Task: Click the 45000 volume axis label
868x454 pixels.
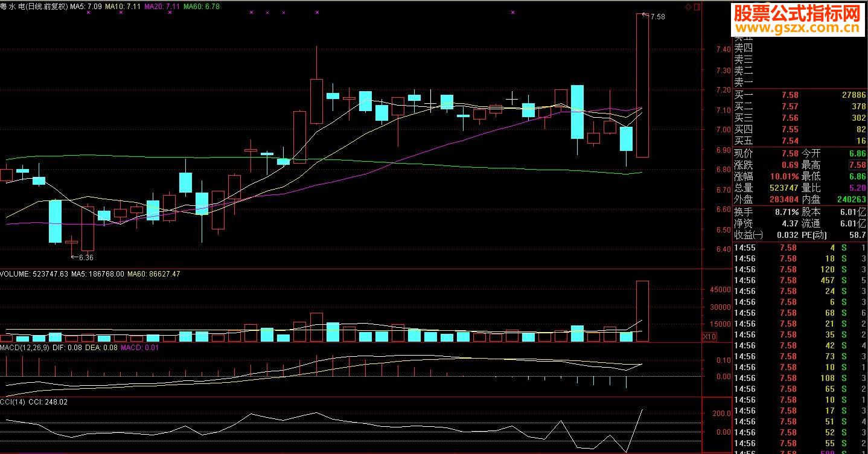Action: [720, 290]
